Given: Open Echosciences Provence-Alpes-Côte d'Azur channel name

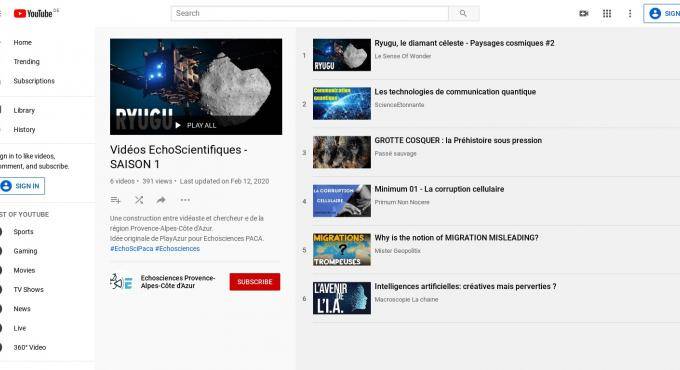Looking at the screenshot, I should pos(178,282).
